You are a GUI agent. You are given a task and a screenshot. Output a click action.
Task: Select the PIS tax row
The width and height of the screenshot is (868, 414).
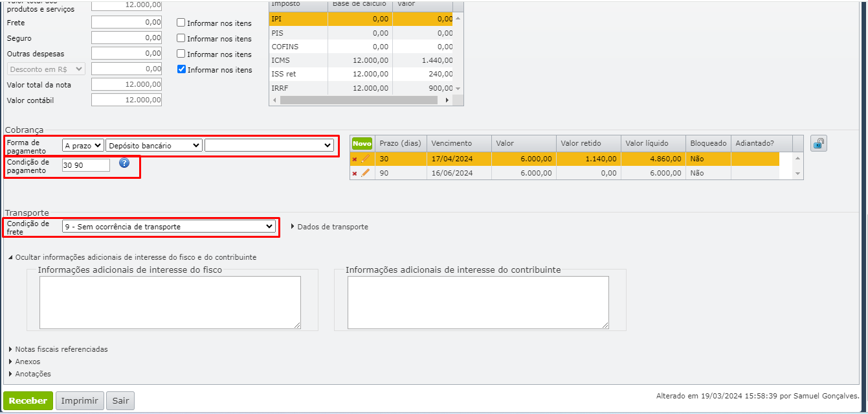(361, 33)
